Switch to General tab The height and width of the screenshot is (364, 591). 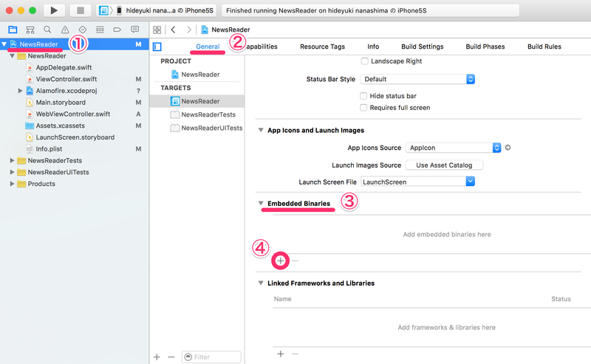tap(208, 47)
